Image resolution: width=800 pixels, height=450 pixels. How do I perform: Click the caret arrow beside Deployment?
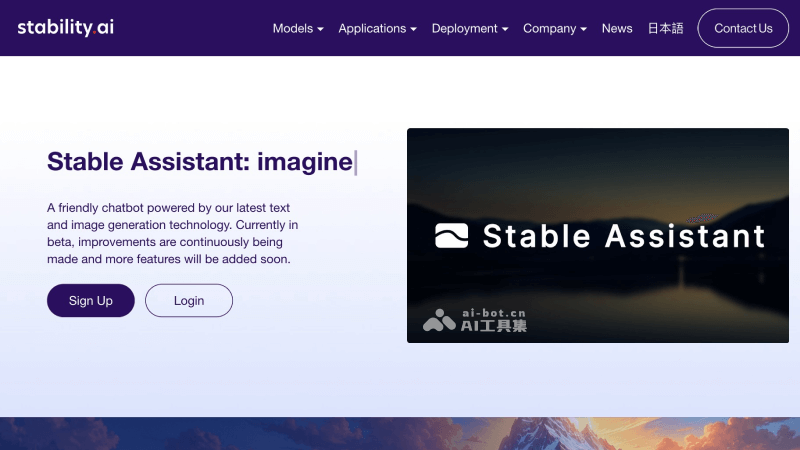point(505,29)
